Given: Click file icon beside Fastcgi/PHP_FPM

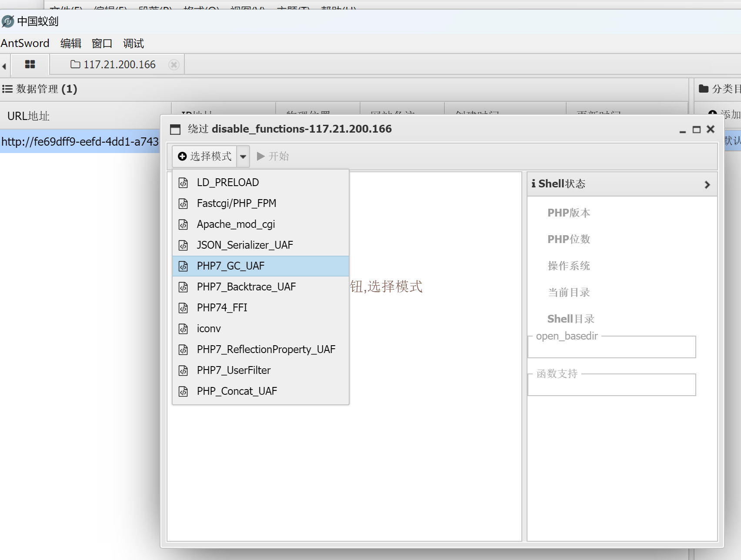Looking at the screenshot, I should coord(183,203).
